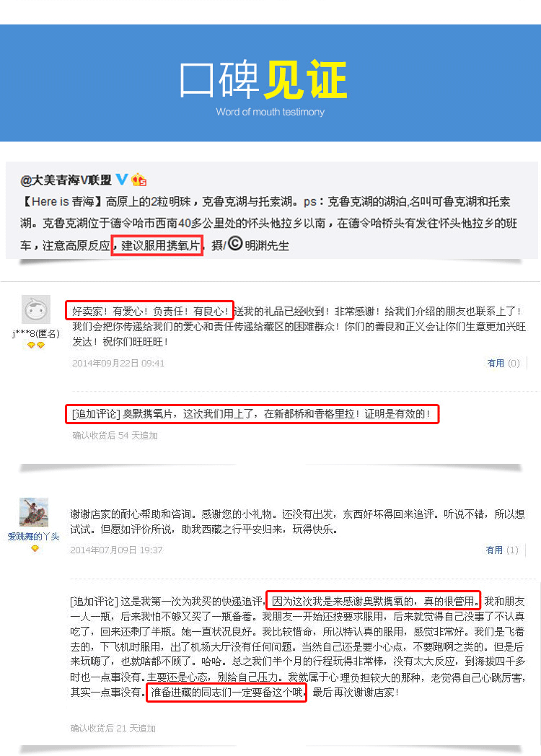Click yellow diamond rank icons under j***8
Image resolution: width=541 pixels, height=756 pixels.
35,346
